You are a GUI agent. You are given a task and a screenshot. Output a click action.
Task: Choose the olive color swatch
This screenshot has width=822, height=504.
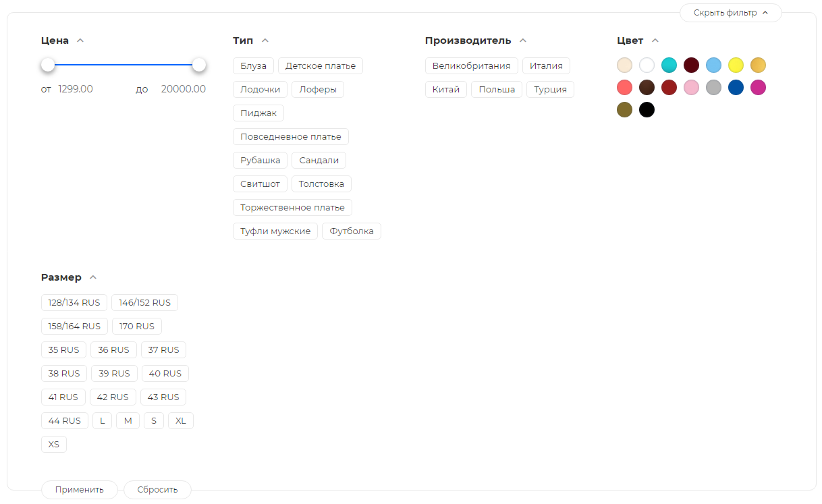pos(624,110)
